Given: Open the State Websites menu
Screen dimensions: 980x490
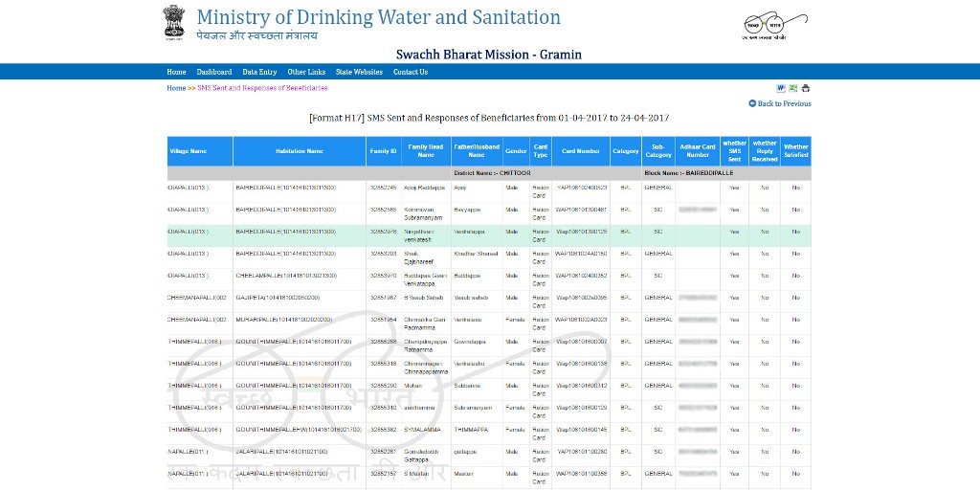Looking at the screenshot, I should 359,72.
